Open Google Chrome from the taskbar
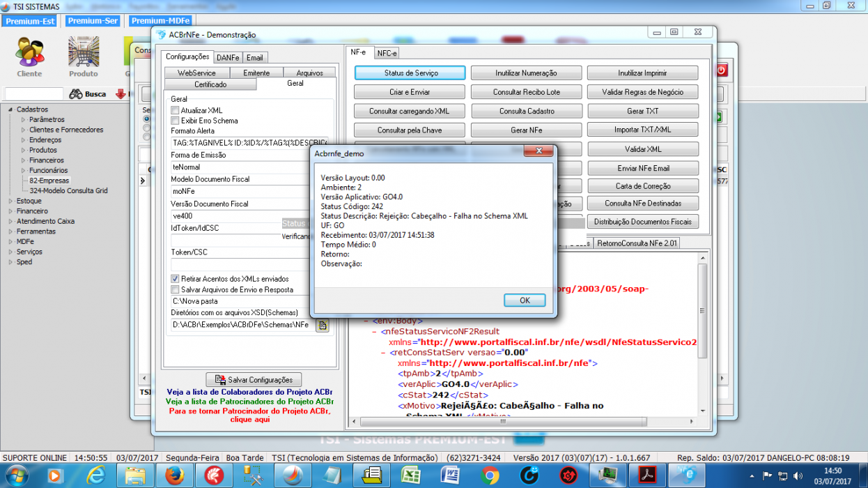This screenshot has height=488, width=868. [x=491, y=476]
